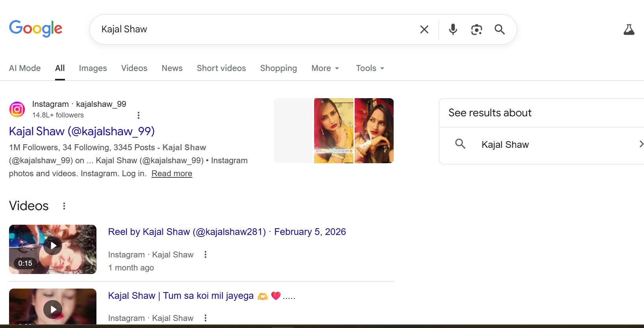
Task: Click the Read more link
Action: pyautogui.click(x=172, y=173)
